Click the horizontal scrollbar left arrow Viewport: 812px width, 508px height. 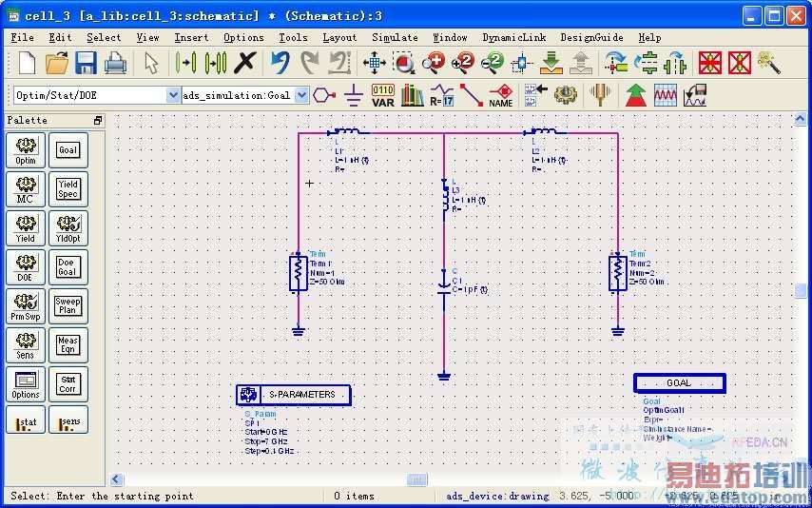pos(116,479)
